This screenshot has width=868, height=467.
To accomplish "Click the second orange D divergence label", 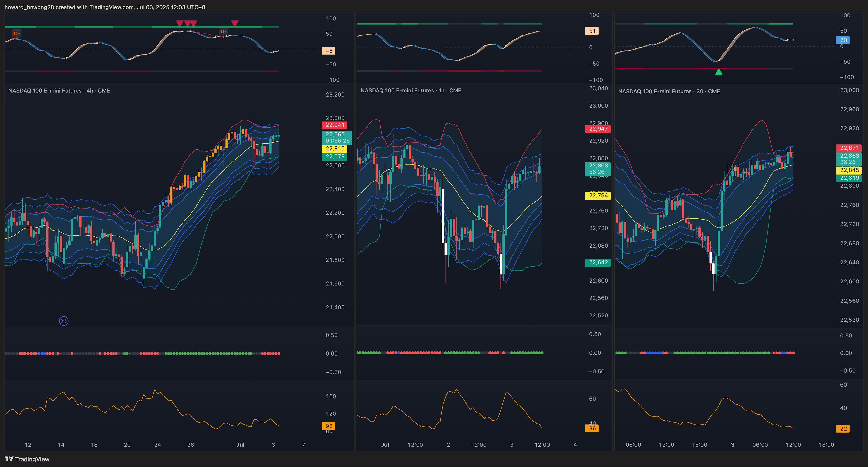I will click(223, 32).
